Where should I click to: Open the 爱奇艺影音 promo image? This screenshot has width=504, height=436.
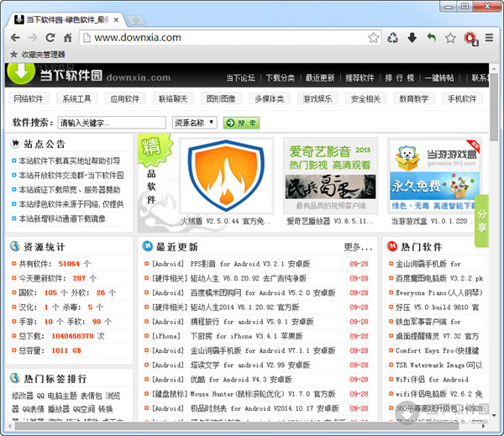330,176
